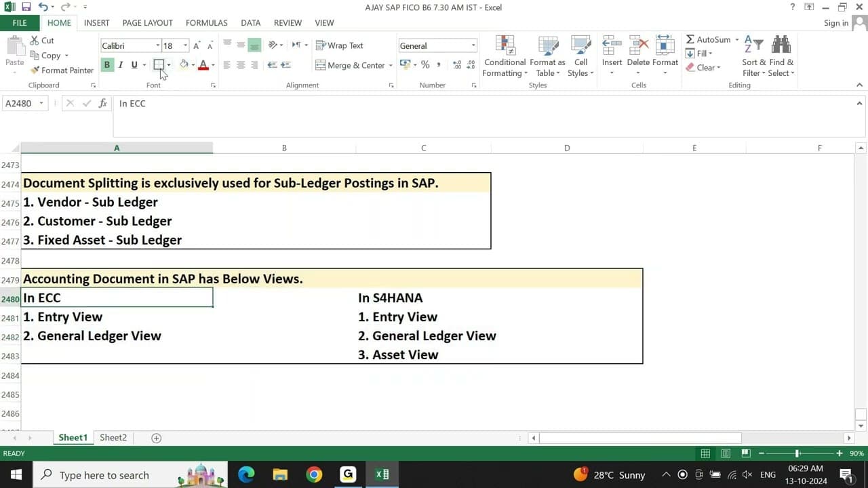Image resolution: width=868 pixels, height=488 pixels.
Task: Open the Sheet2 worksheet tab
Action: click(x=113, y=437)
